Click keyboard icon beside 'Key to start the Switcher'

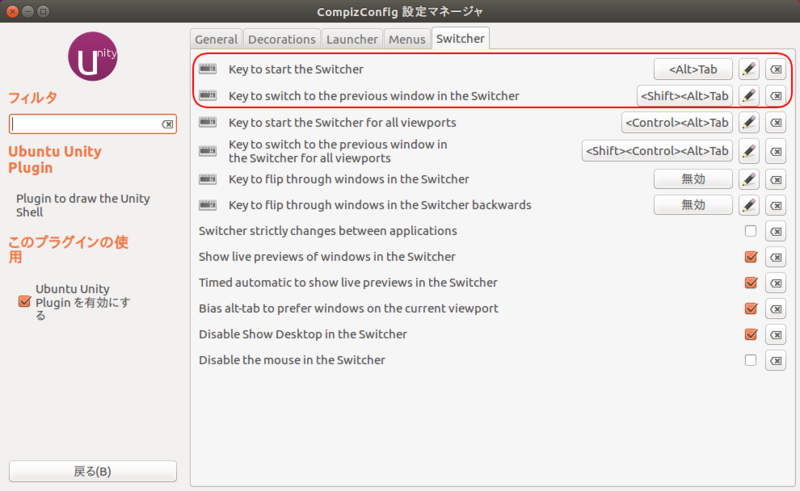click(208, 68)
